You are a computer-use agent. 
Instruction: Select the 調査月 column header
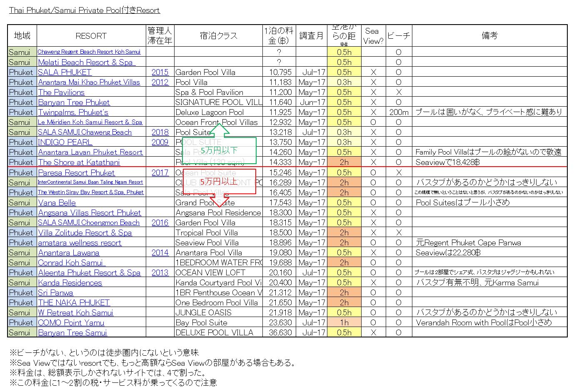point(312,36)
